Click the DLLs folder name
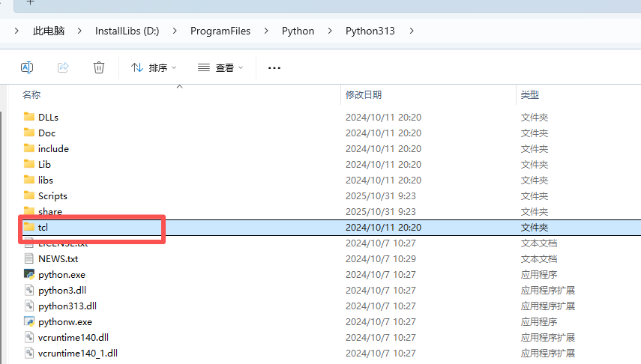 (48, 118)
